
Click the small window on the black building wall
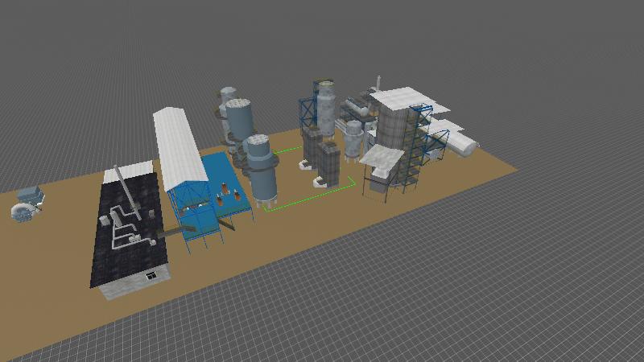pos(151,275)
